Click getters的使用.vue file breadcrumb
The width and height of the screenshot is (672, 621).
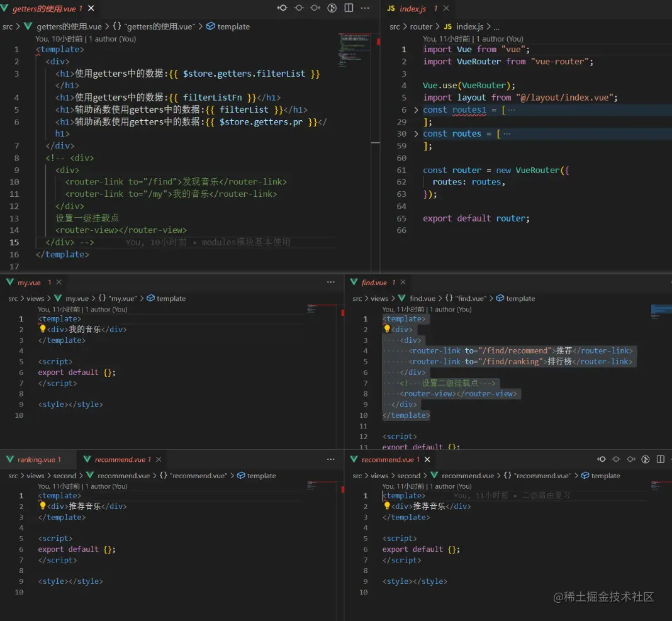[x=69, y=26]
